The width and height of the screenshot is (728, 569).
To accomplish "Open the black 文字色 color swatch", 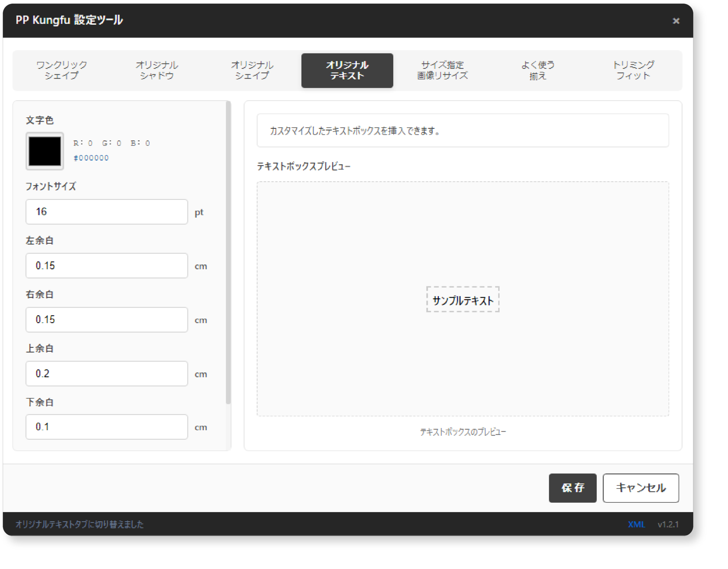I will point(45,151).
